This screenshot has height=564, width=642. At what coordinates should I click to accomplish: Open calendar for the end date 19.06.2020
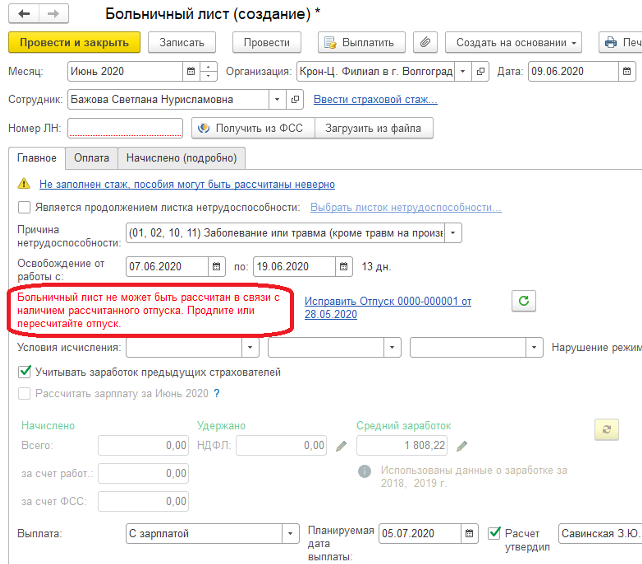tap(344, 267)
